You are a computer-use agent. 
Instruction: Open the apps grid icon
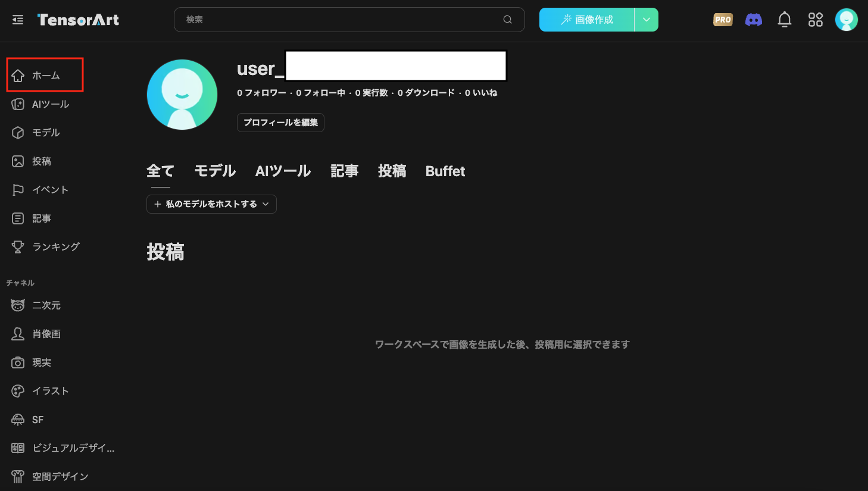coord(816,20)
